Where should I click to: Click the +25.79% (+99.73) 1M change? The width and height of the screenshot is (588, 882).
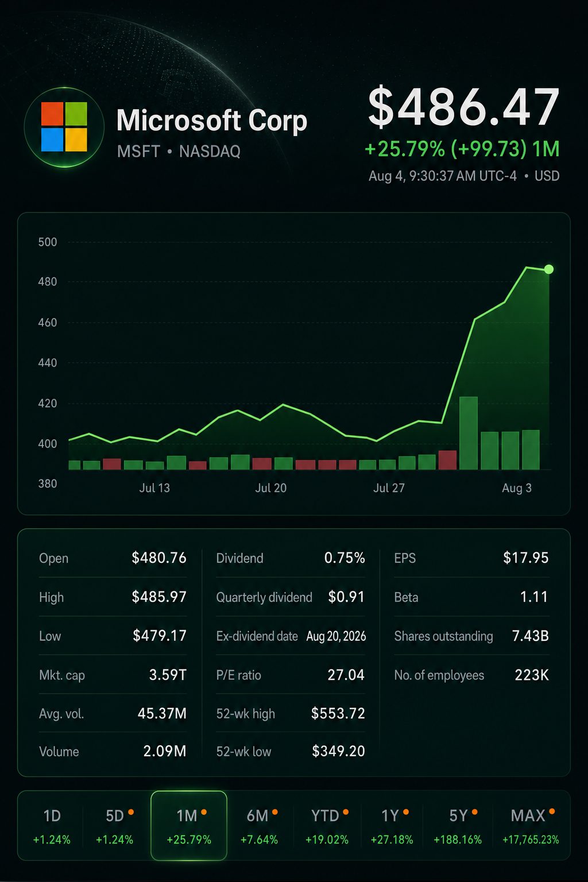pyautogui.click(x=462, y=149)
